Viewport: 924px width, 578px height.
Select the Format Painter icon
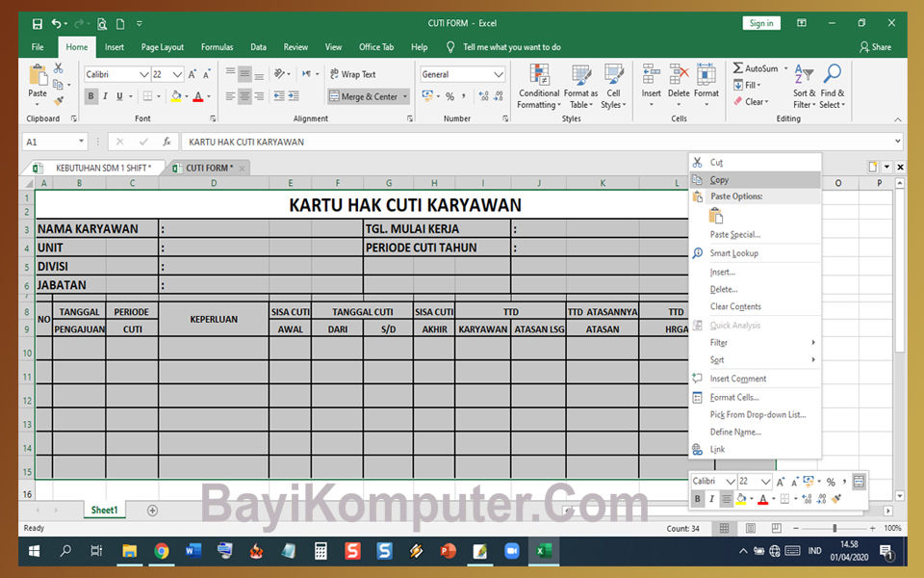[x=58, y=98]
